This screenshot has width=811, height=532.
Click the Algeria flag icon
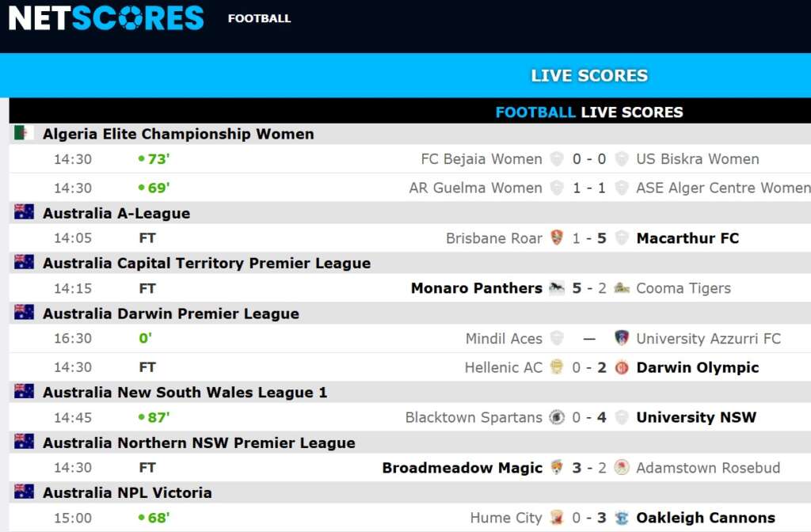pyautogui.click(x=24, y=133)
